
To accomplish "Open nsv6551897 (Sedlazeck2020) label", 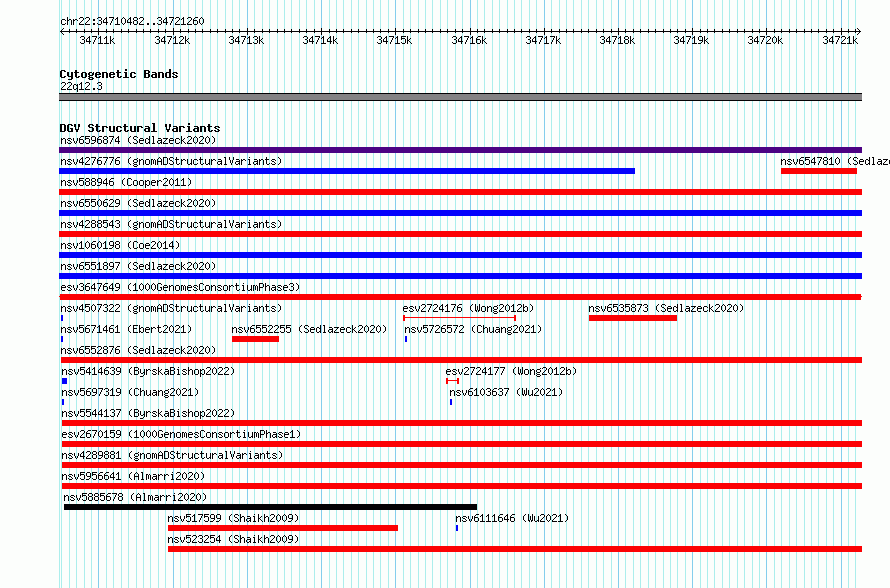I will tap(138, 266).
